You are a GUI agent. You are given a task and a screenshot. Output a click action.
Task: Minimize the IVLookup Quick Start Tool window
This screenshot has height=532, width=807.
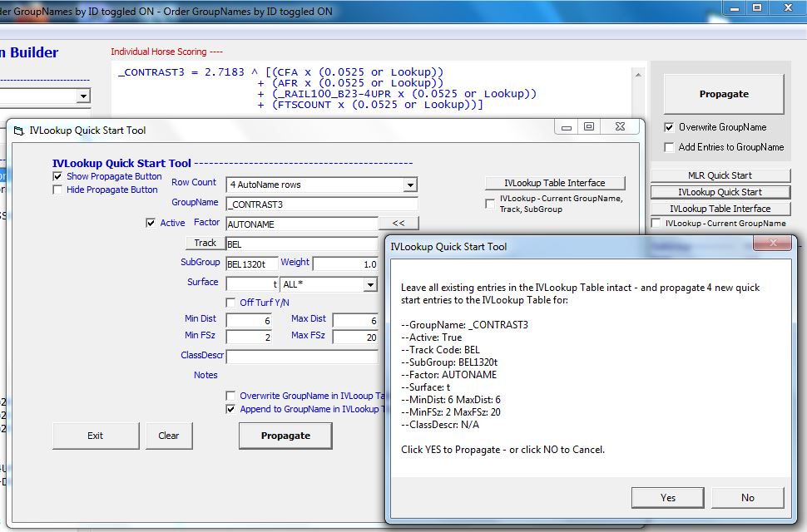pyautogui.click(x=566, y=127)
